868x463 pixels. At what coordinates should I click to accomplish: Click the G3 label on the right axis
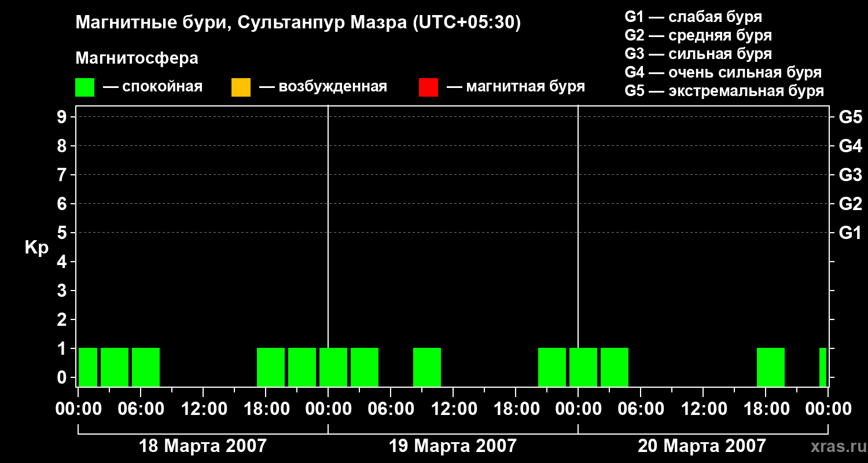[851, 175]
